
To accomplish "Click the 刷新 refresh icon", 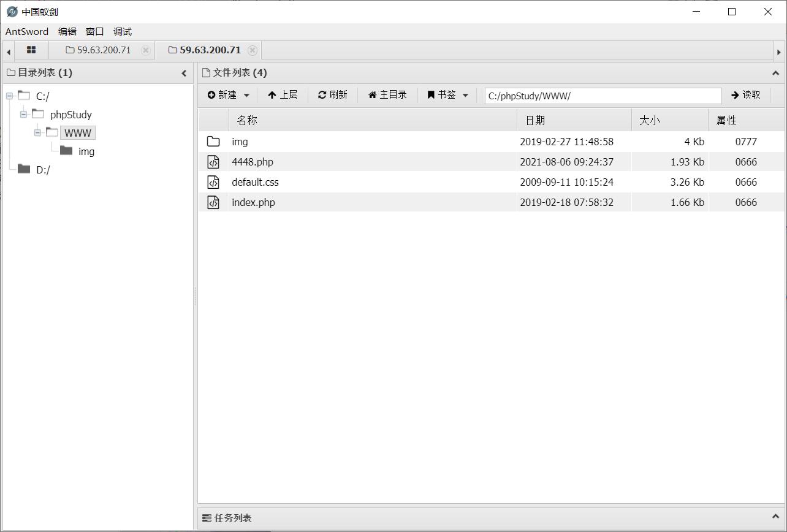I will point(321,94).
